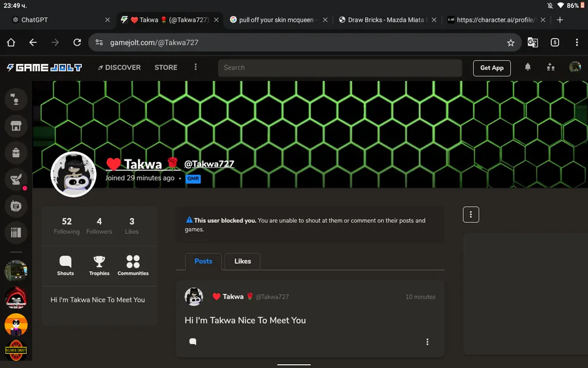Open the Discover page
This screenshot has height=368, width=588.
(x=120, y=67)
